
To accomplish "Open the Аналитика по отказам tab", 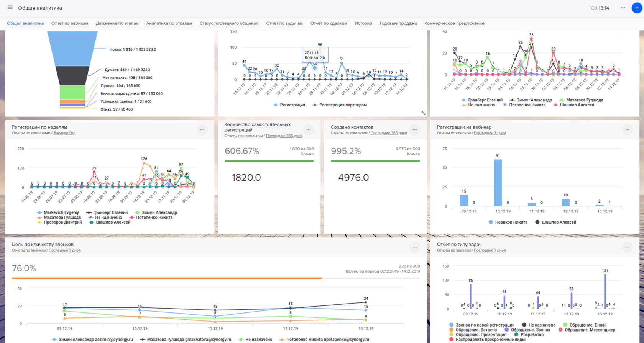I will 169,23.
